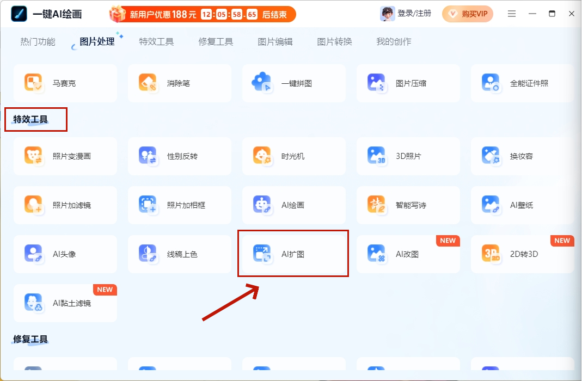The width and height of the screenshot is (588, 381).
Task: Click the 特效工具 section heading
Action: pos(30,119)
